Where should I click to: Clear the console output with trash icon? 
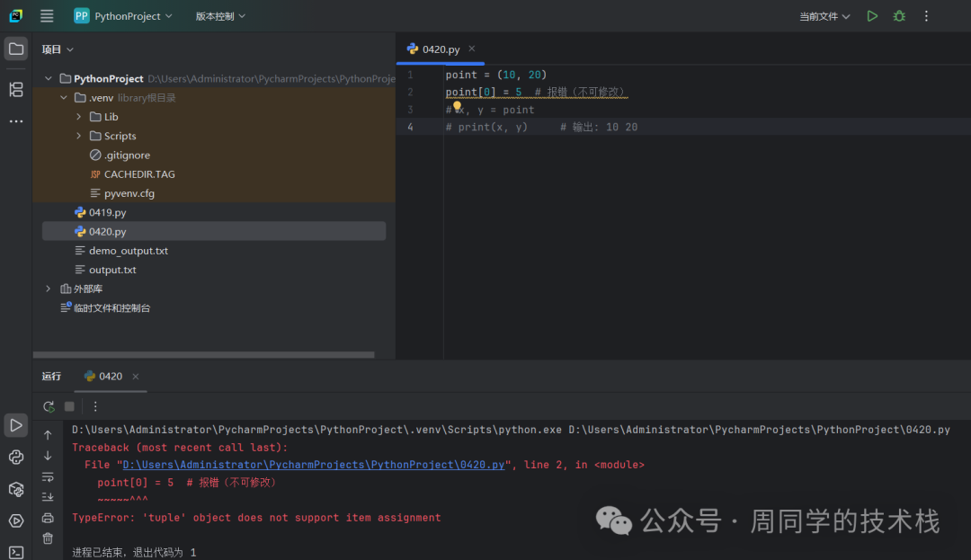[48, 538]
